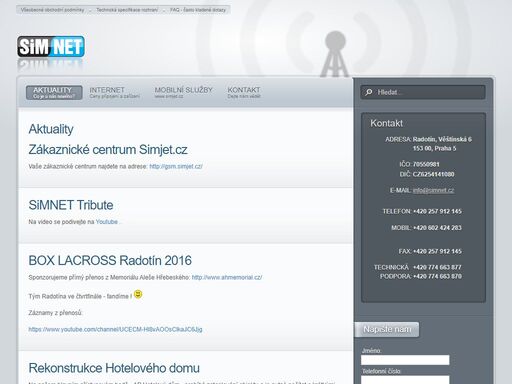Click the SiMNET logo
The height and width of the screenshot is (384, 512).
click(51, 47)
